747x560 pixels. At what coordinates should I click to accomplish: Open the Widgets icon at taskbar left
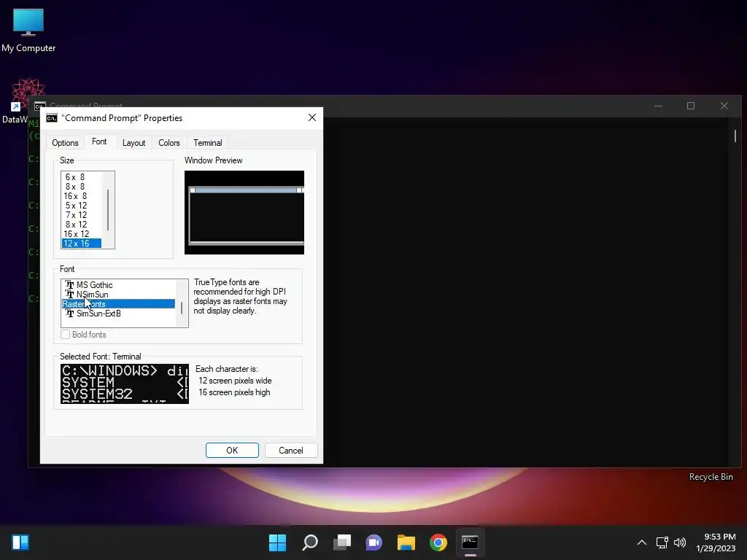click(x=20, y=542)
